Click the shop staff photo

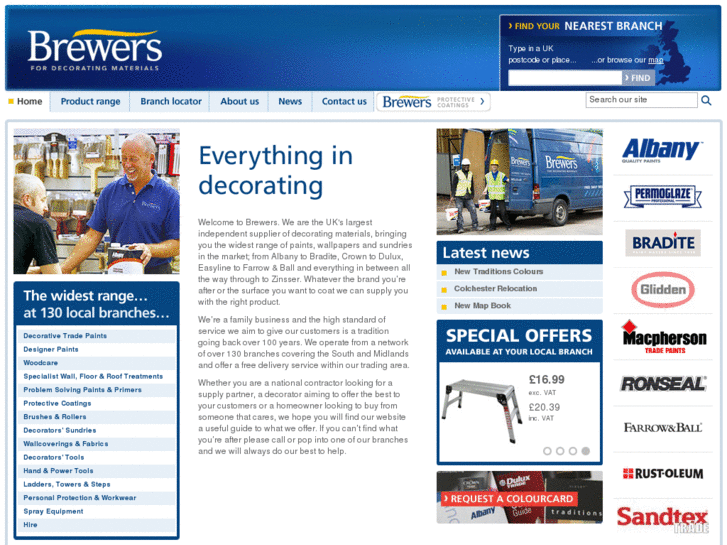tap(96, 201)
